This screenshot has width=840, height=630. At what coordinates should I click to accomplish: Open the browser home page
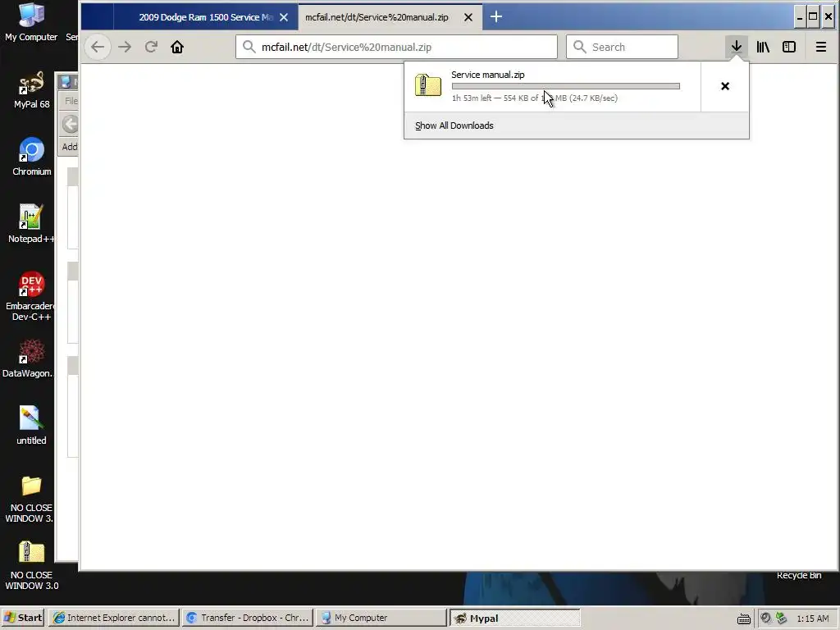(x=177, y=47)
